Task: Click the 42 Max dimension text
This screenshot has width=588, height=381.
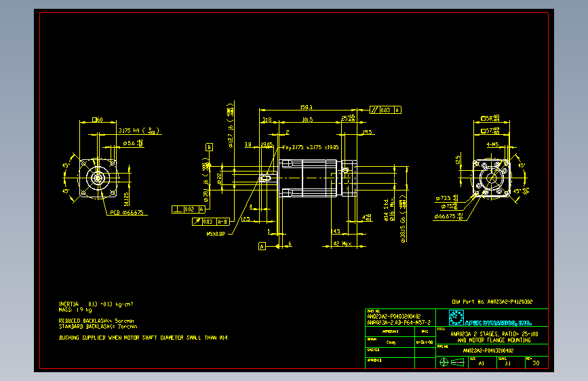Action: (342, 243)
